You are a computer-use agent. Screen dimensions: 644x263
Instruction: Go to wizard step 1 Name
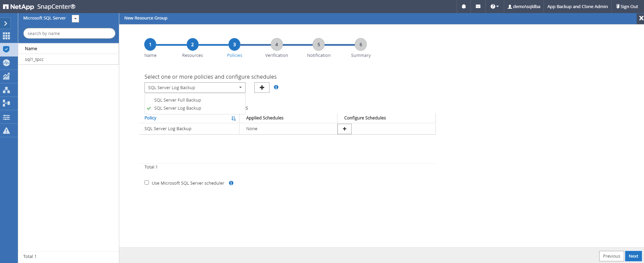[150, 44]
